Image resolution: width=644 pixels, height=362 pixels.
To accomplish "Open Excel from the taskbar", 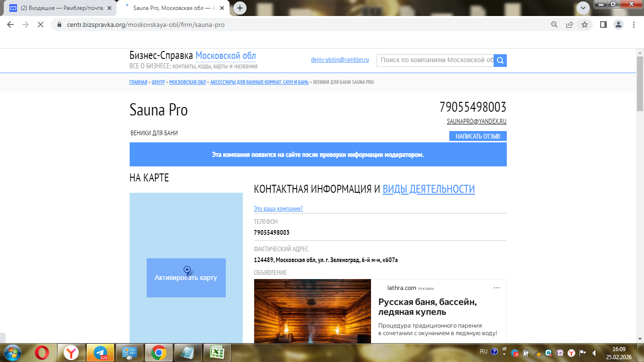I will click(217, 352).
